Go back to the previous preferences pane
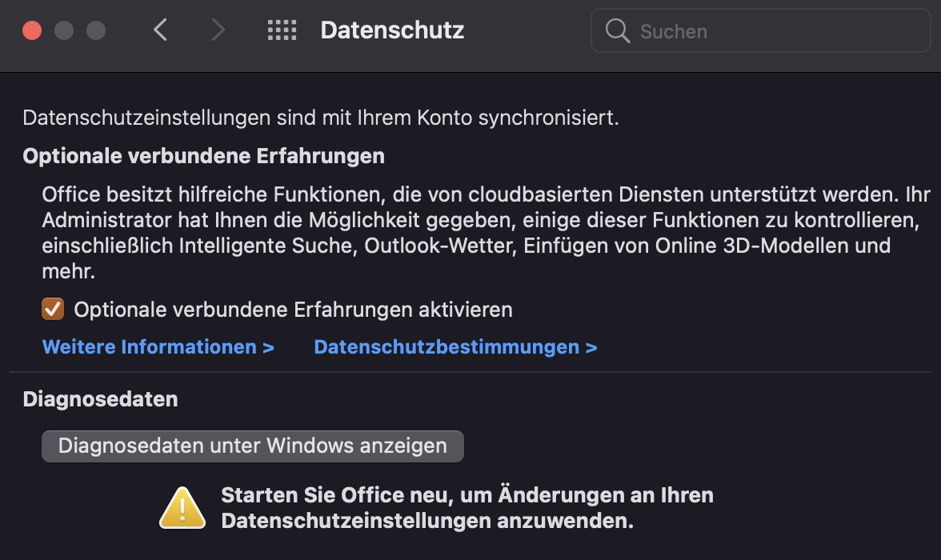 click(161, 30)
